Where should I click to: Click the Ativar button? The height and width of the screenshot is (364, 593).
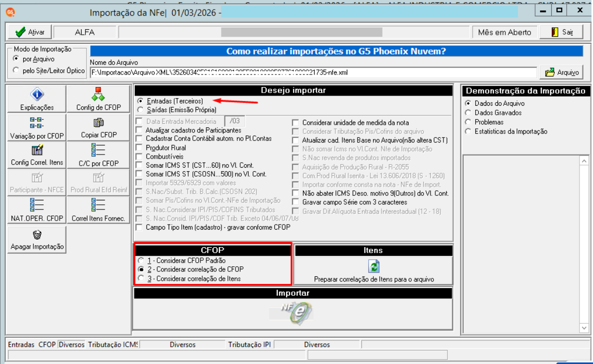(30, 32)
